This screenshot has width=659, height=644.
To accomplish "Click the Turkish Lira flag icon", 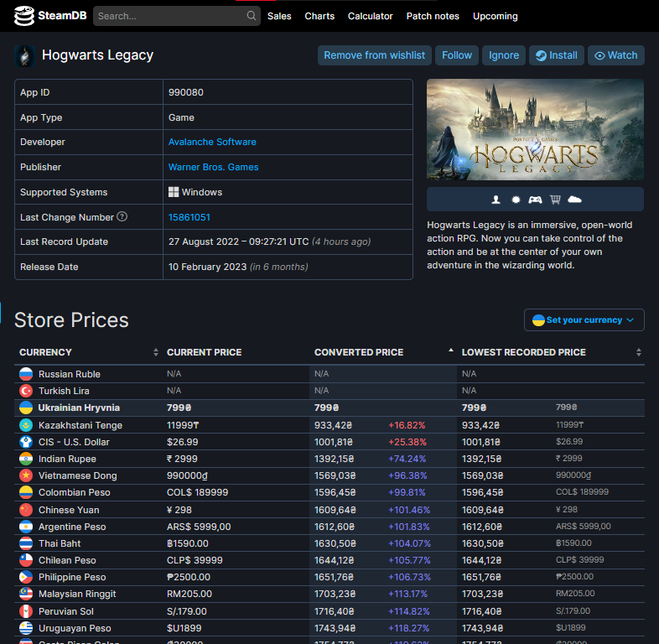I will click(26, 391).
